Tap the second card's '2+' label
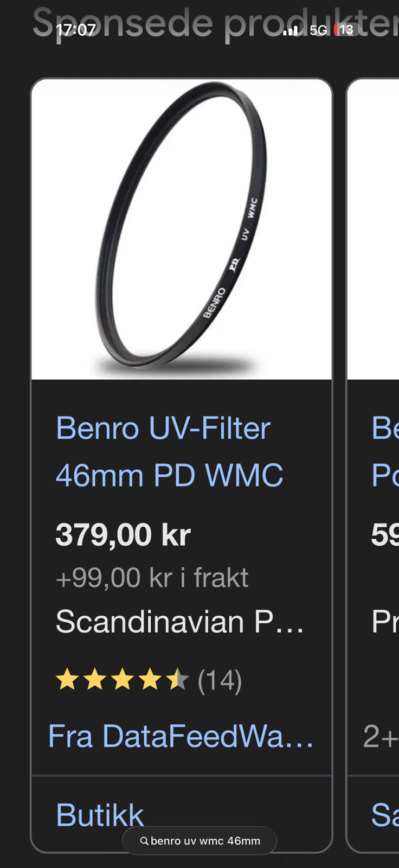This screenshot has height=868, width=399. point(381,737)
